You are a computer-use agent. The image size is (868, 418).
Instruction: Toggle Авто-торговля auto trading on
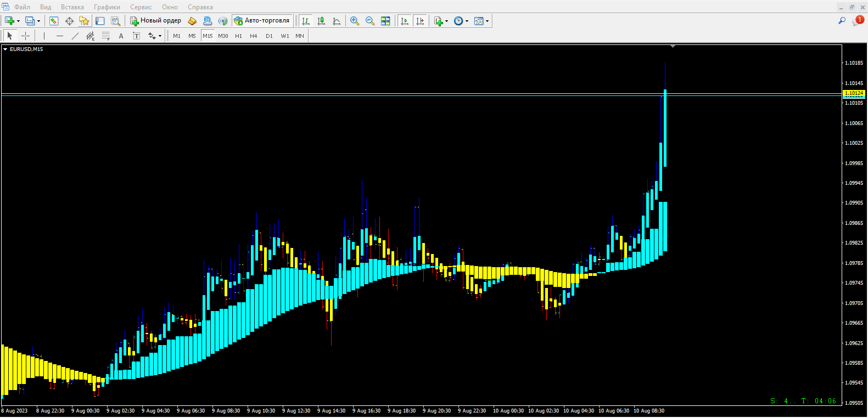(x=261, y=21)
